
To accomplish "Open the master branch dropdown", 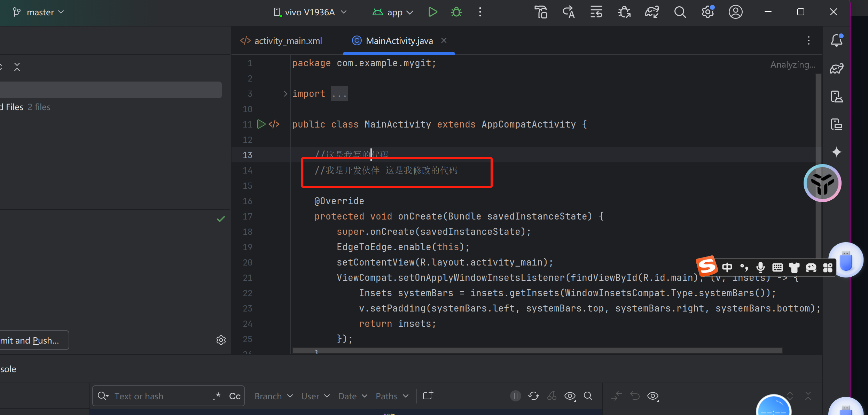I will (38, 12).
